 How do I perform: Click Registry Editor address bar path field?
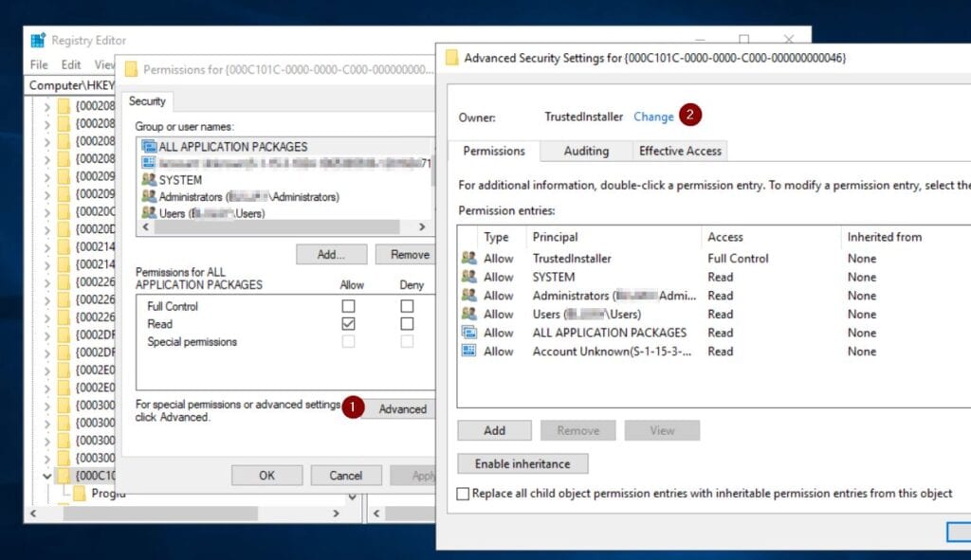pos(71,85)
